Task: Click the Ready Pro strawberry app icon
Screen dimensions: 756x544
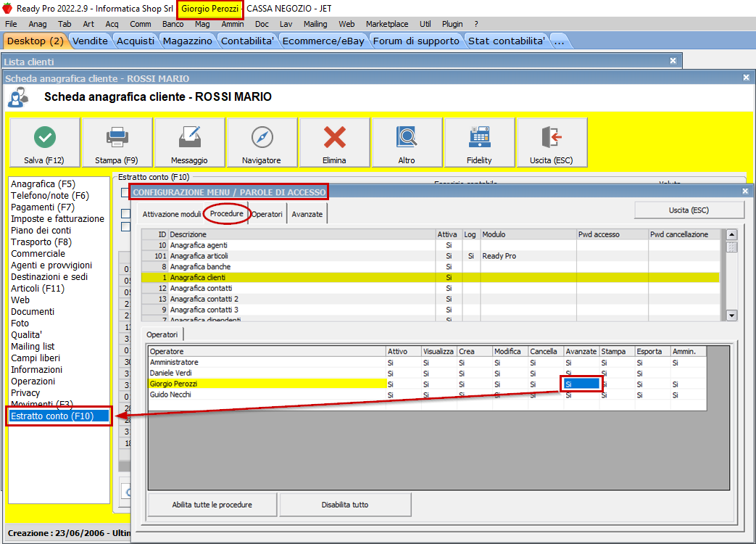Action: pos(7,8)
